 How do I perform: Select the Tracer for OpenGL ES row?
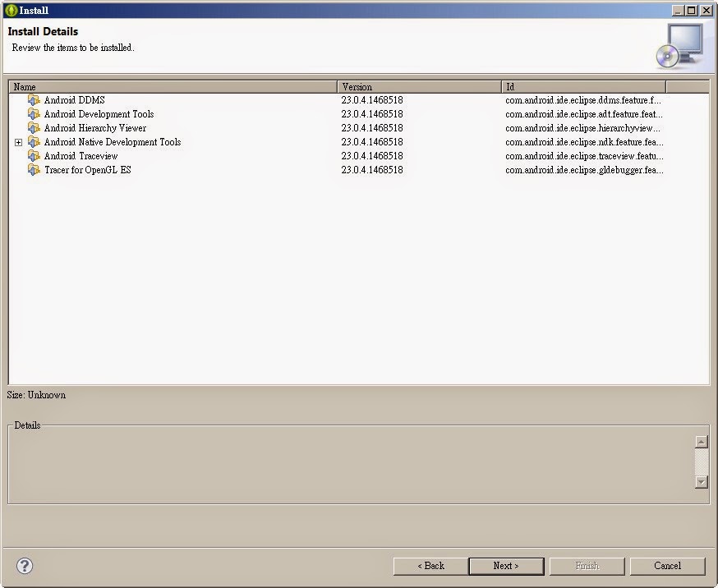point(358,170)
